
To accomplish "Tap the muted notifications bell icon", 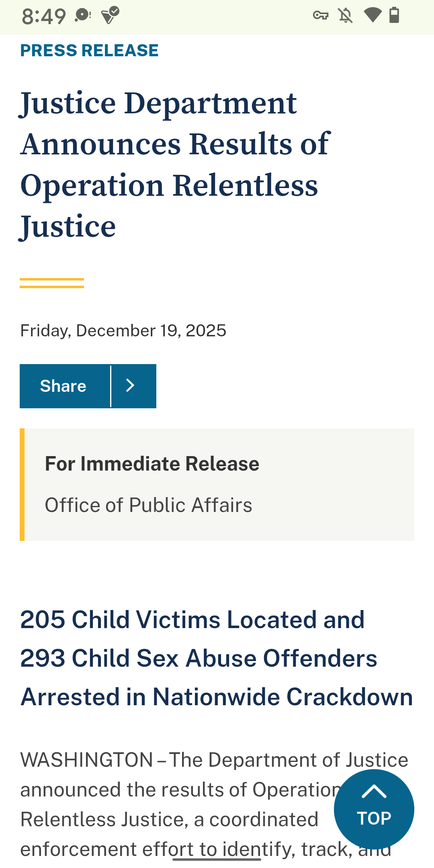I will point(345,16).
